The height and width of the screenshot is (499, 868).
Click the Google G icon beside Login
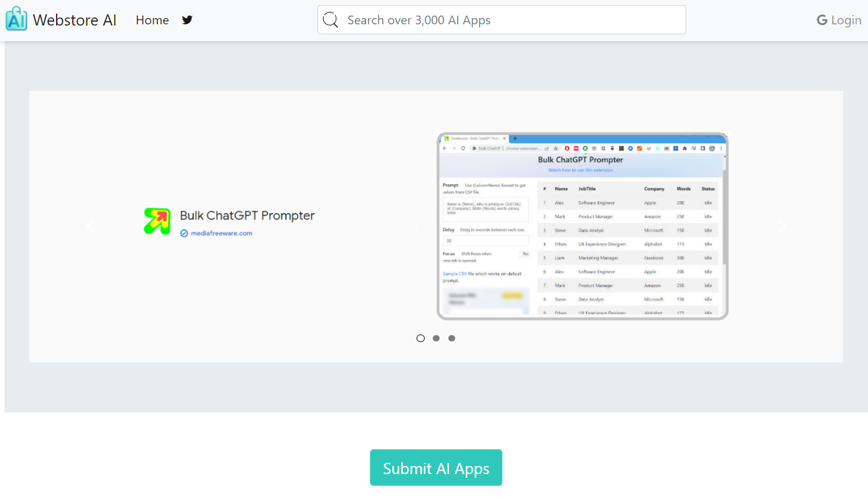pyautogui.click(x=822, y=21)
